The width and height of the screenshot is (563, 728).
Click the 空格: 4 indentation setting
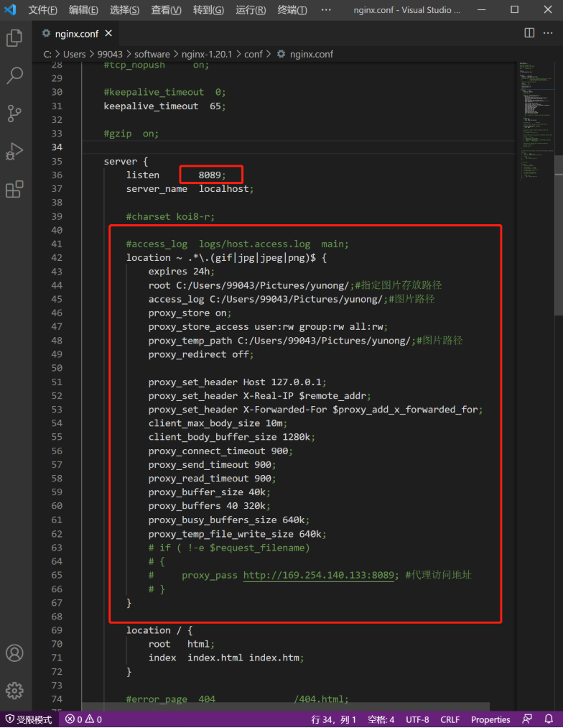click(x=381, y=719)
